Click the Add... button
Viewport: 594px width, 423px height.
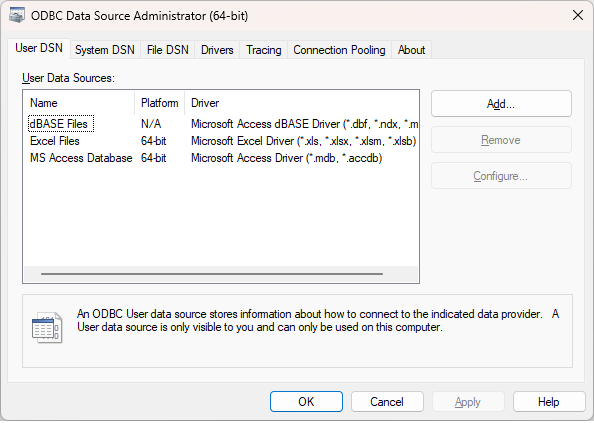[501, 104]
